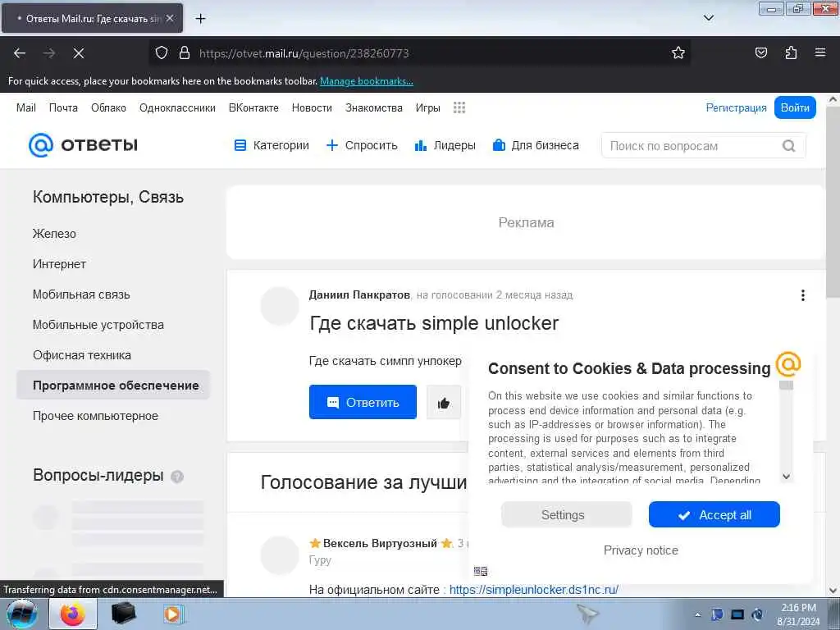Click the Игры top link

[427, 107]
